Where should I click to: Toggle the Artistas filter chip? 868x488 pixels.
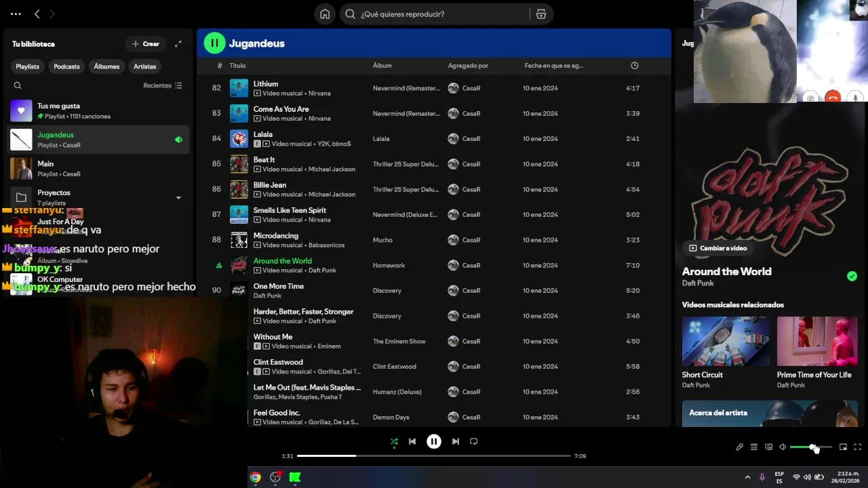click(144, 66)
